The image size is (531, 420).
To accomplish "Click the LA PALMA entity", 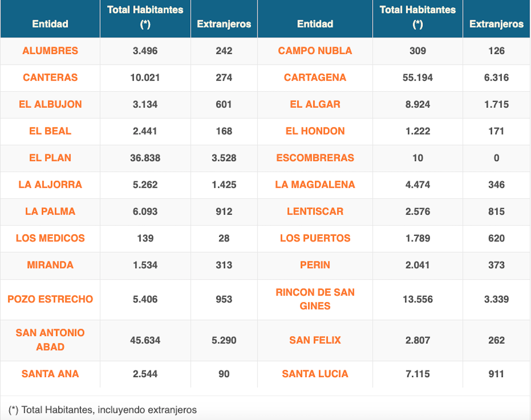I will (50, 211).
